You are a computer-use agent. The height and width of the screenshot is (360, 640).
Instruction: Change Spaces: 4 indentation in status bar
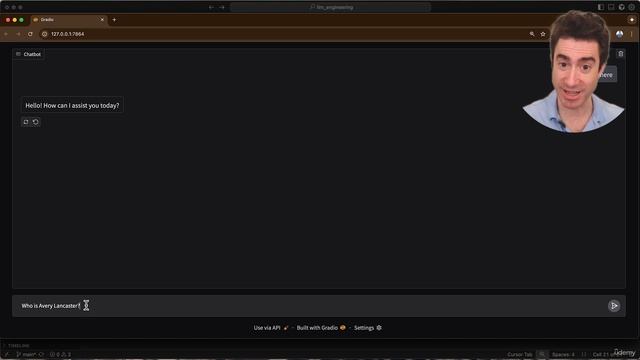(563, 354)
